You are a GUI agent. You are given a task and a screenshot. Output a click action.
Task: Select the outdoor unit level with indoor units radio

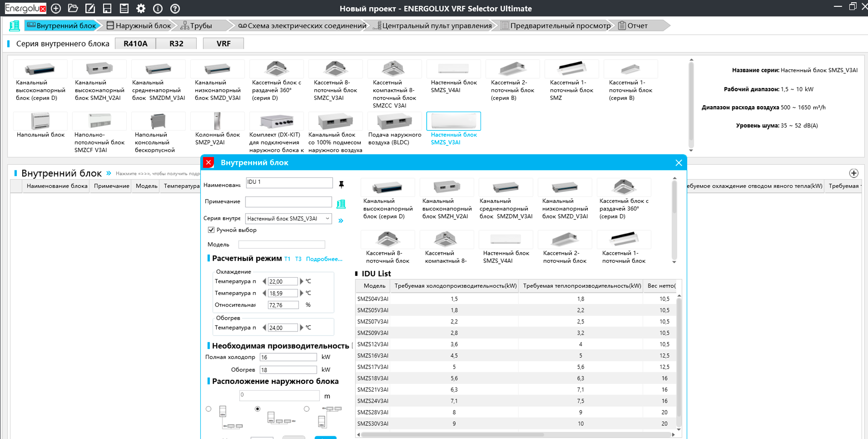pyautogui.click(x=258, y=409)
